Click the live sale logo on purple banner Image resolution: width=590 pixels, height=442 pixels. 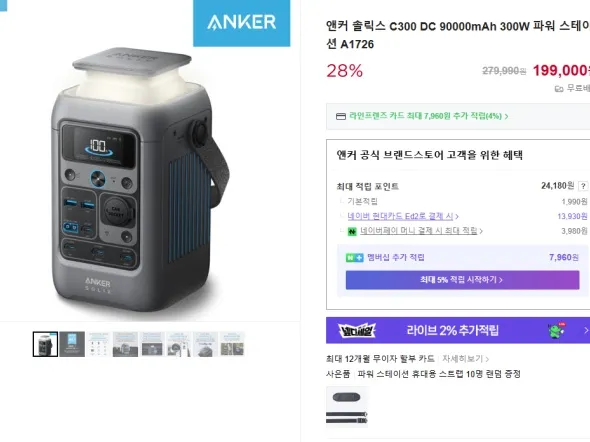tap(357, 331)
